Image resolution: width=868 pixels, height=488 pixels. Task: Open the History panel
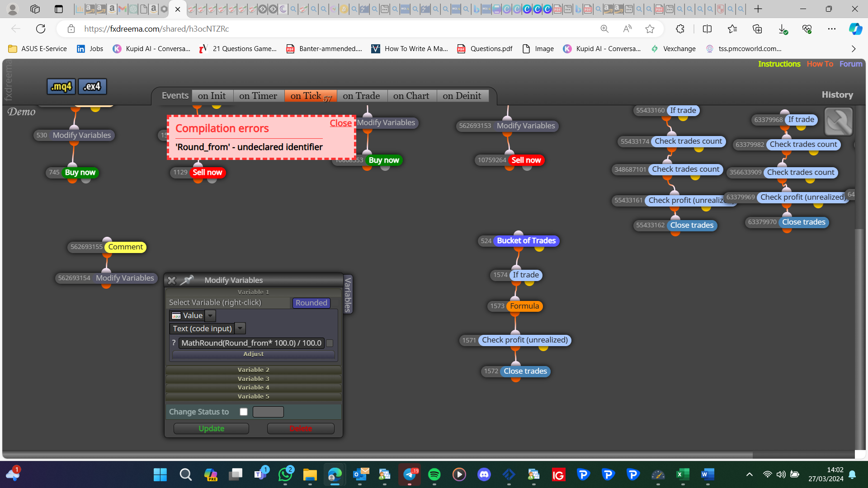[x=837, y=95]
